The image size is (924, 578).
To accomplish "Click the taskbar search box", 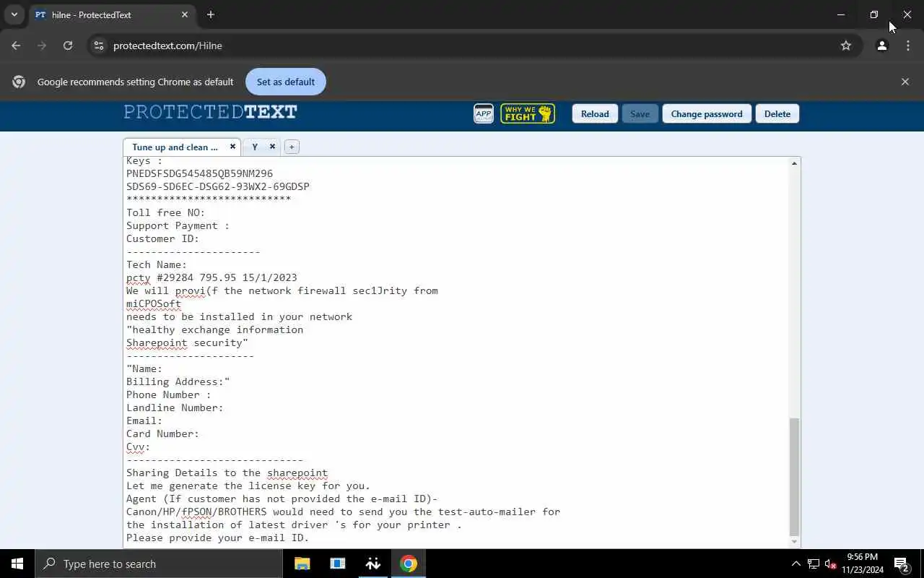I will coord(159,564).
